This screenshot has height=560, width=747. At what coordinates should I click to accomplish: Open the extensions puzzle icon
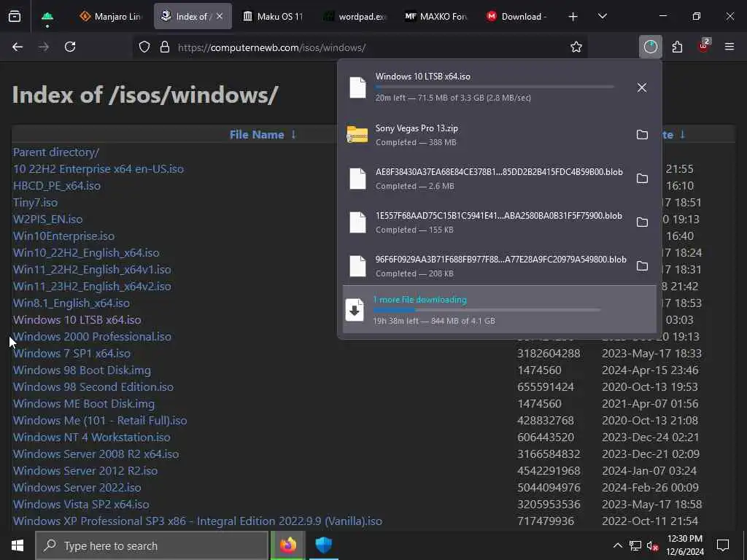pyautogui.click(x=677, y=47)
